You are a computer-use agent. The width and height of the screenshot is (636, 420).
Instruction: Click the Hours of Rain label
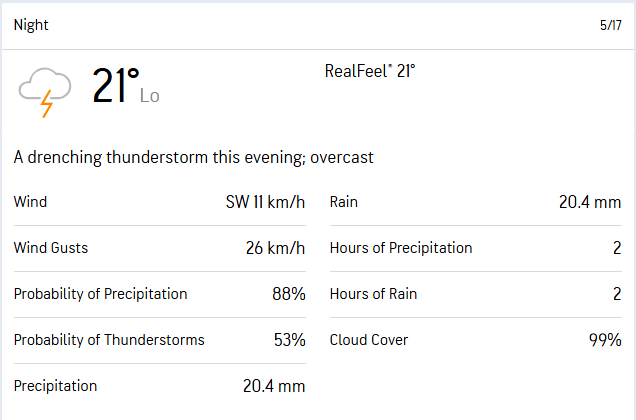click(374, 294)
